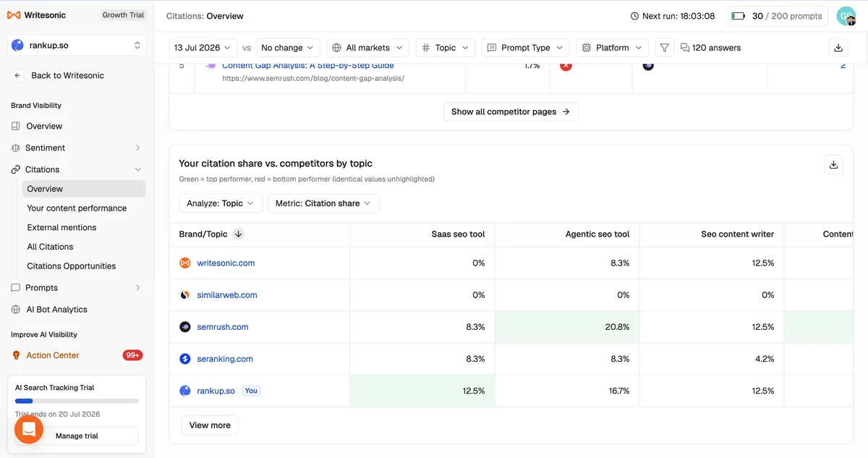Click the trial progress bar
Viewport: 868px width, 458px height.
click(77, 401)
